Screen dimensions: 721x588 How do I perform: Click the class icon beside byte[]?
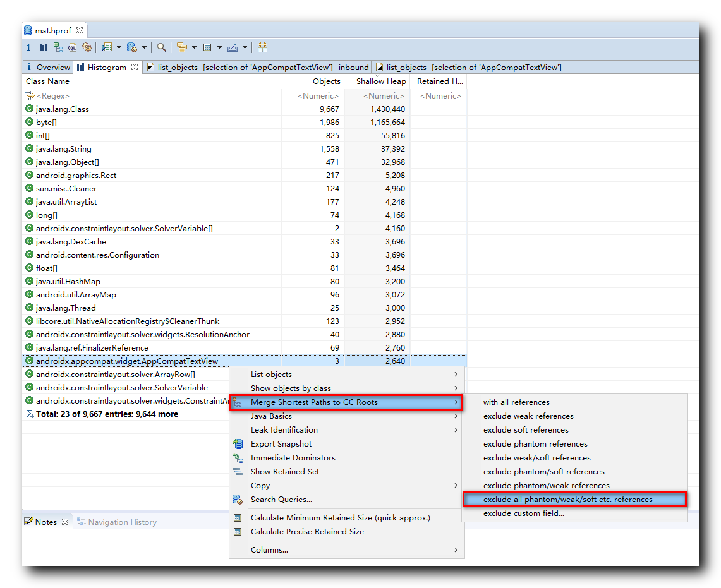tap(30, 122)
